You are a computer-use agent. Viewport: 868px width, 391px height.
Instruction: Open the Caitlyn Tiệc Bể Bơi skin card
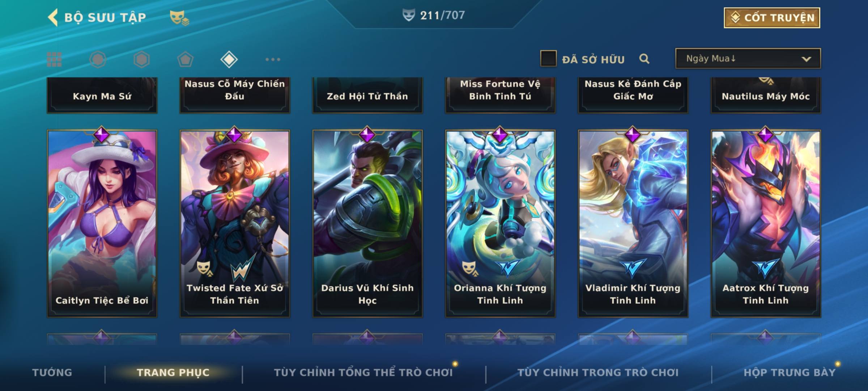point(102,223)
